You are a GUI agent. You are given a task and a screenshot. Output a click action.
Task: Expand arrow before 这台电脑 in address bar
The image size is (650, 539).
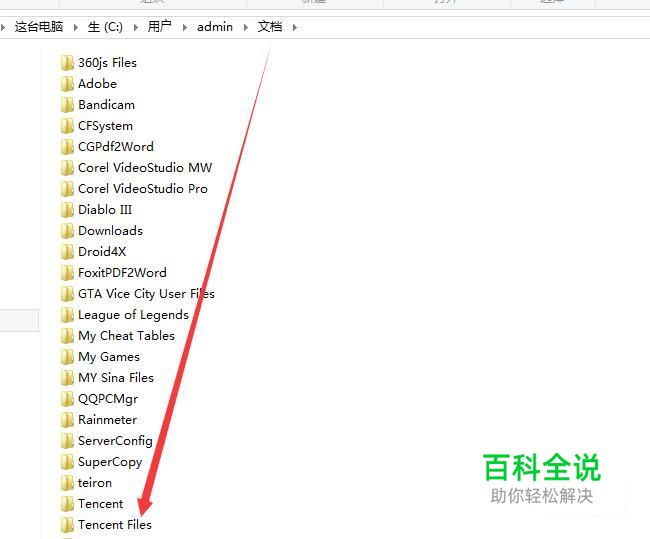point(3,27)
